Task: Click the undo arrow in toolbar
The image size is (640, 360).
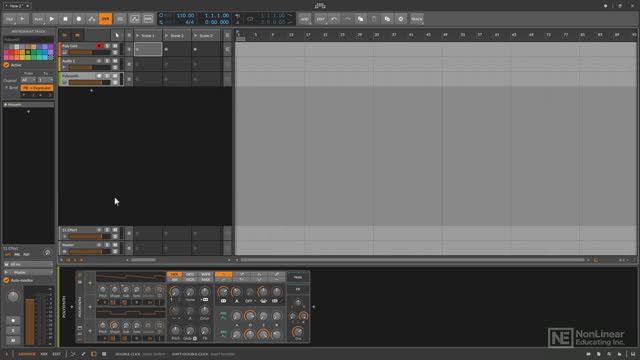Action: click(334, 19)
